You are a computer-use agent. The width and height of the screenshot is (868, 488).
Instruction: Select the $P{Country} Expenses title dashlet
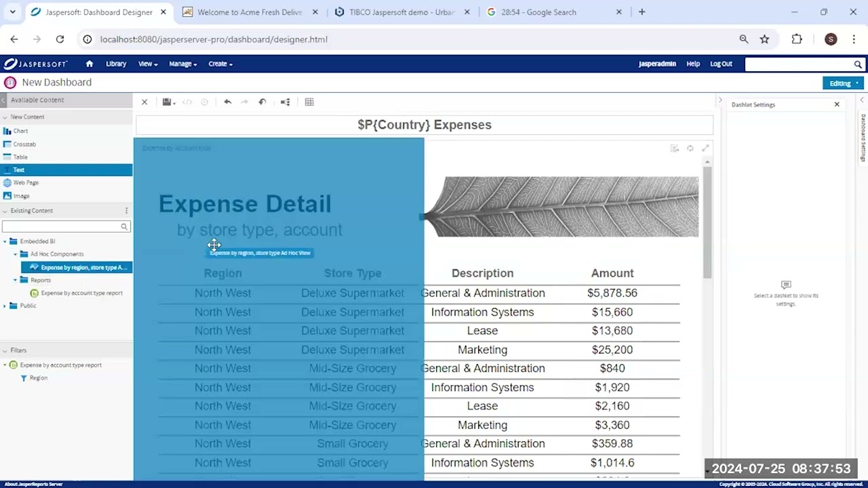point(425,125)
